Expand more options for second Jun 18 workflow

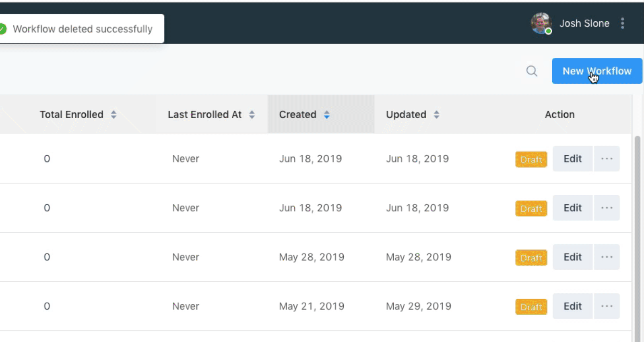pyautogui.click(x=607, y=208)
